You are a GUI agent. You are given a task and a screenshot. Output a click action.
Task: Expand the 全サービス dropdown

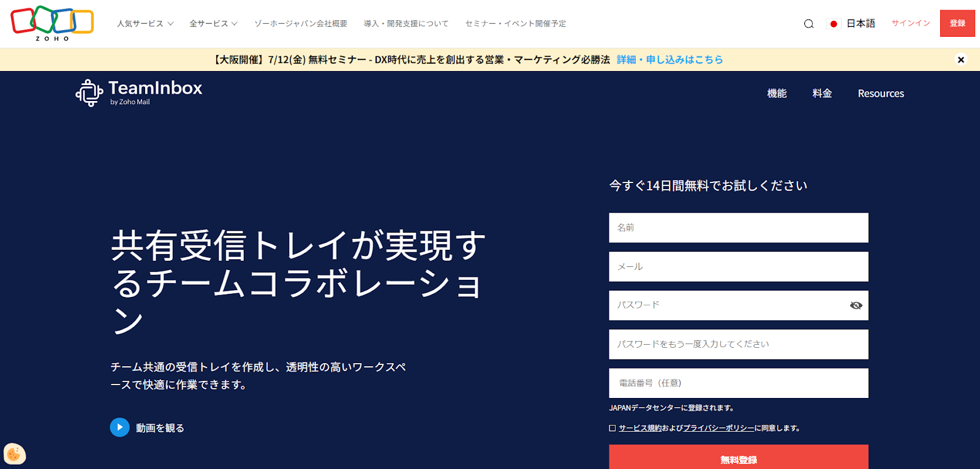point(213,24)
